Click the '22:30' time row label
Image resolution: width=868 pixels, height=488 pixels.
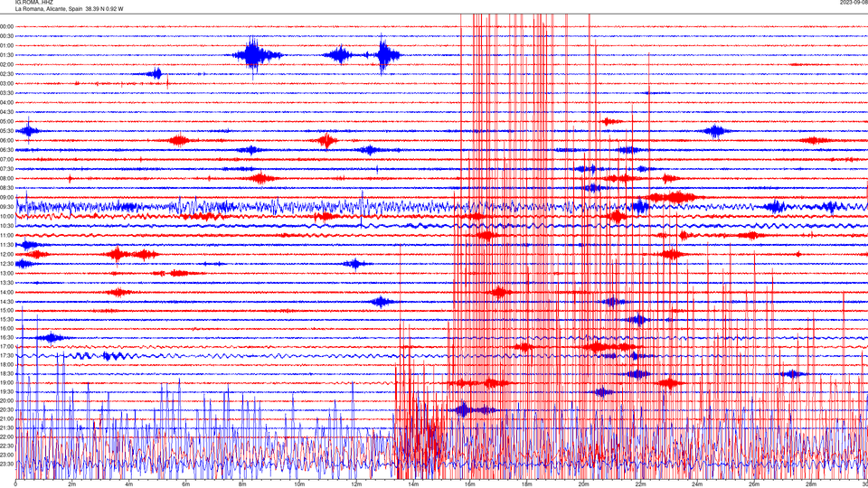pos(7,446)
